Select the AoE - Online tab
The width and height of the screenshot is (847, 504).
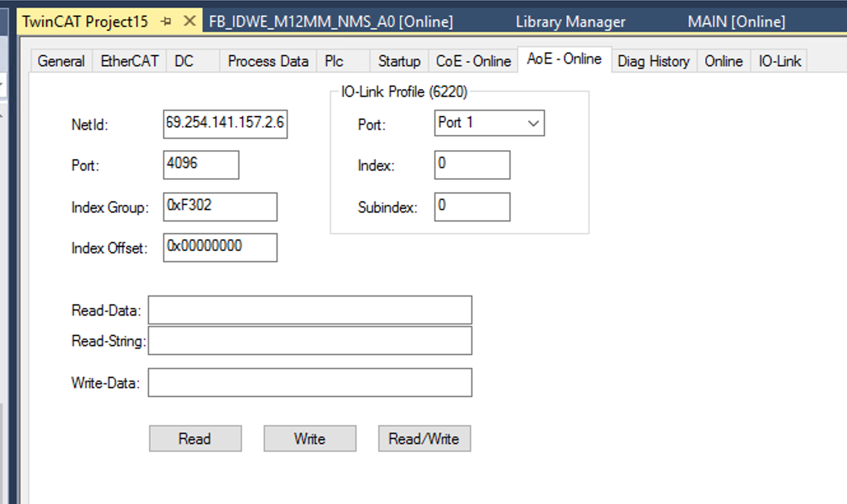[564, 59]
